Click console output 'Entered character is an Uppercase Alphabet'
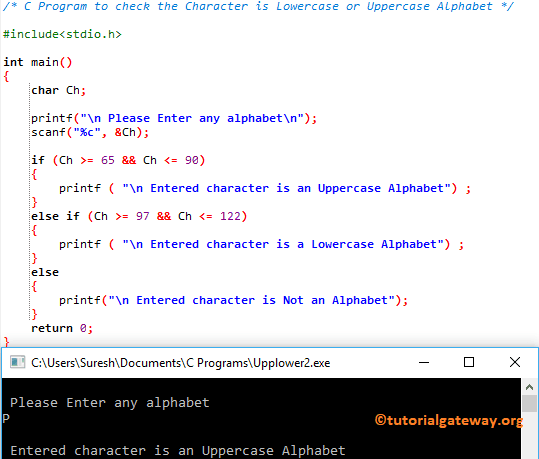Screen dimensions: 539x459 (178, 451)
